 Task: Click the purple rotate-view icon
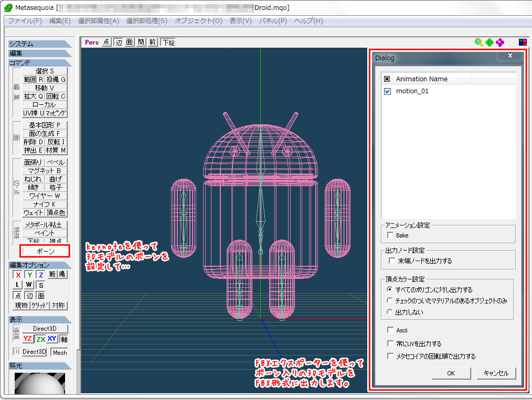coord(500,42)
